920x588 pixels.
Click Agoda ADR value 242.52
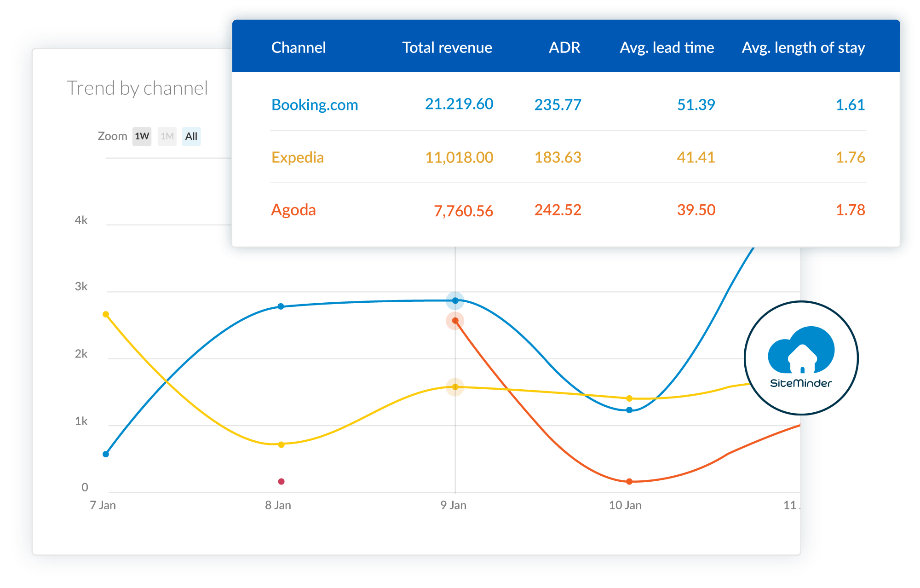point(558,210)
